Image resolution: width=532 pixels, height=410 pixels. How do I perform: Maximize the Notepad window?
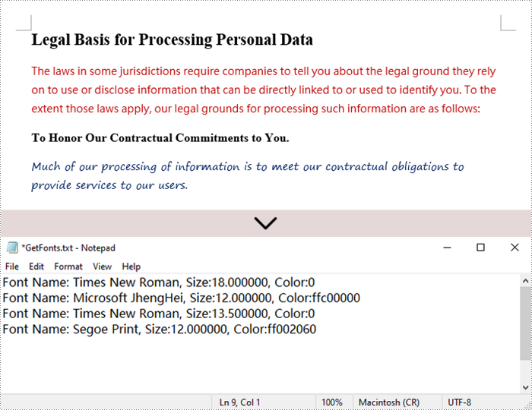[480, 248]
